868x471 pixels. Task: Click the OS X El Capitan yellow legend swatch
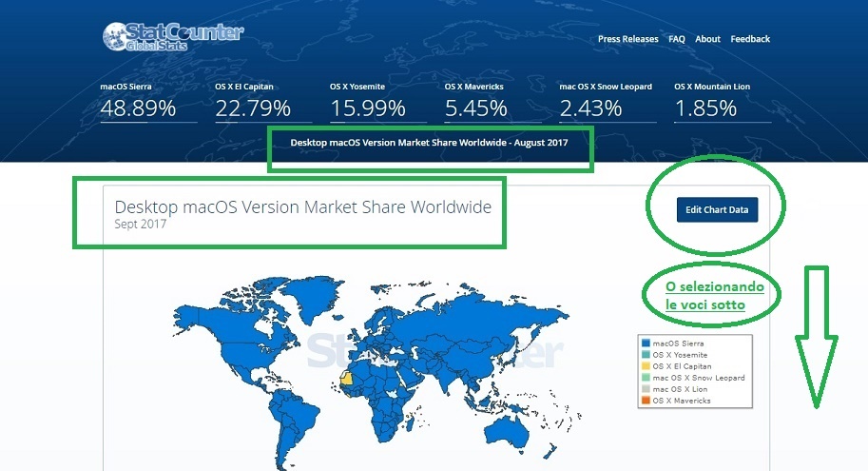click(646, 365)
